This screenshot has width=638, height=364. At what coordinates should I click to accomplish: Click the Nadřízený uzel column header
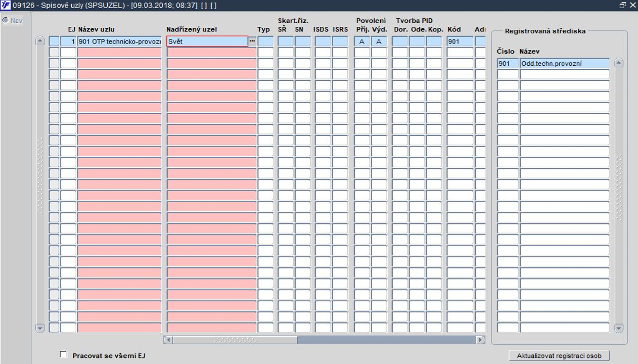click(x=192, y=29)
